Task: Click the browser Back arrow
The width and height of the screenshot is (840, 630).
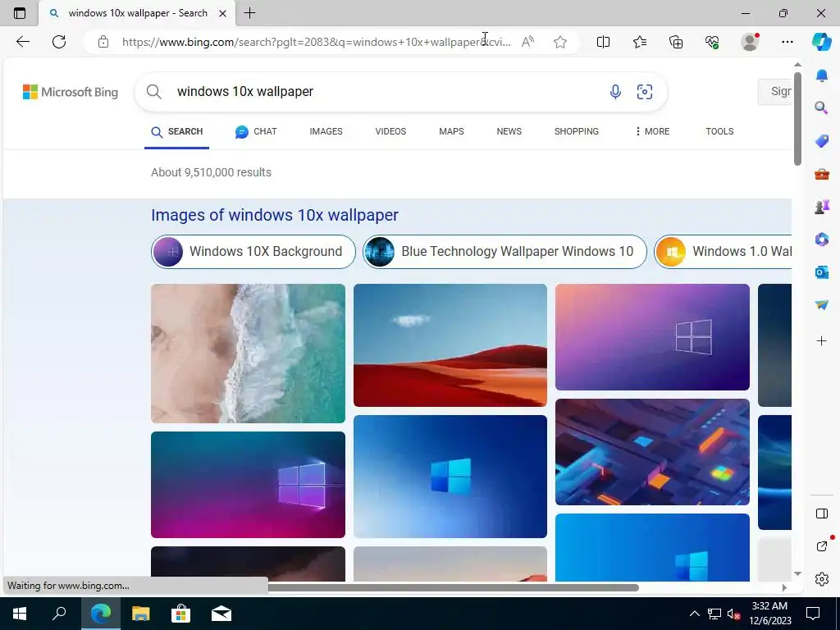Action: 22,42
